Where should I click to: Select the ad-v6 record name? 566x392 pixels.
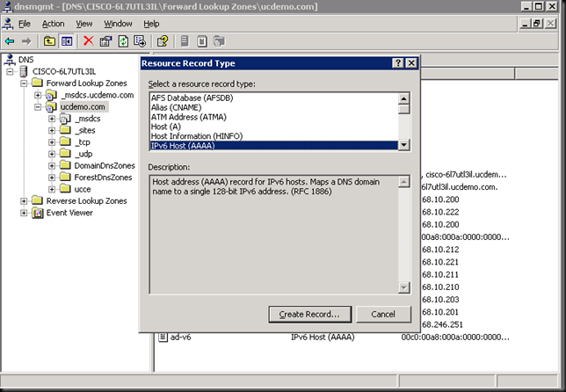pyautogui.click(x=180, y=338)
